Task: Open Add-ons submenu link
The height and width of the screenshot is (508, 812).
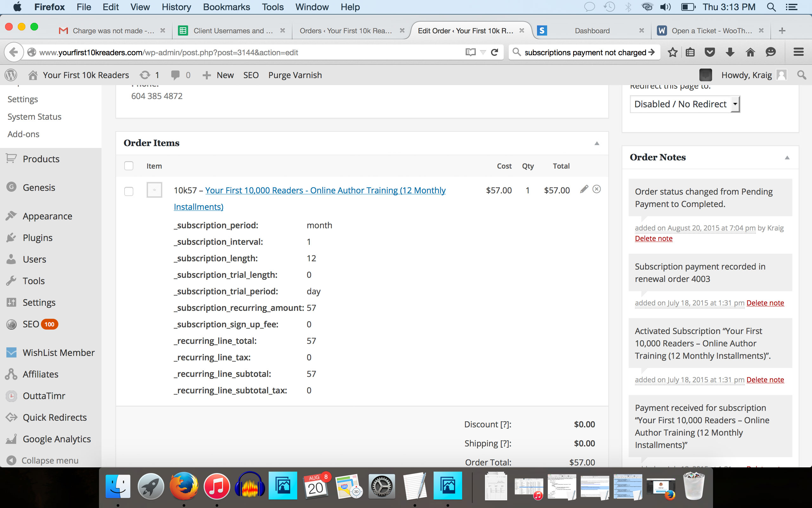Action: click(23, 134)
